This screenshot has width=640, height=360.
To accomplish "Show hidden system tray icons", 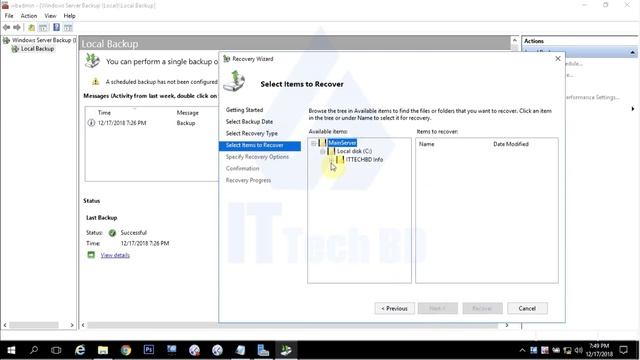I will tap(522, 350).
